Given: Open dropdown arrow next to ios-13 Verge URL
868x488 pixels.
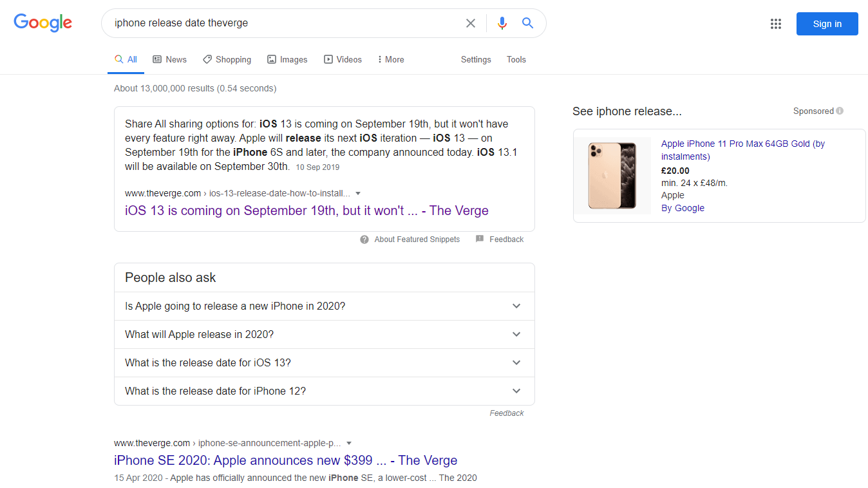Looking at the screenshot, I should (x=358, y=193).
